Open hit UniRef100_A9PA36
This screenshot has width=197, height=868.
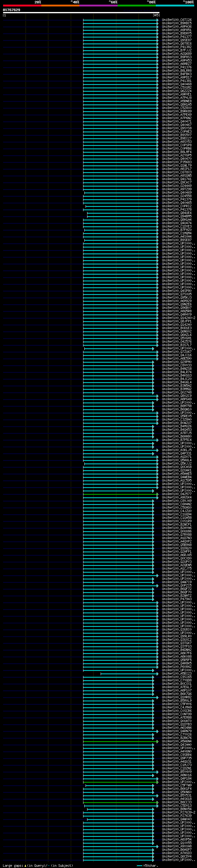click(x=177, y=27)
